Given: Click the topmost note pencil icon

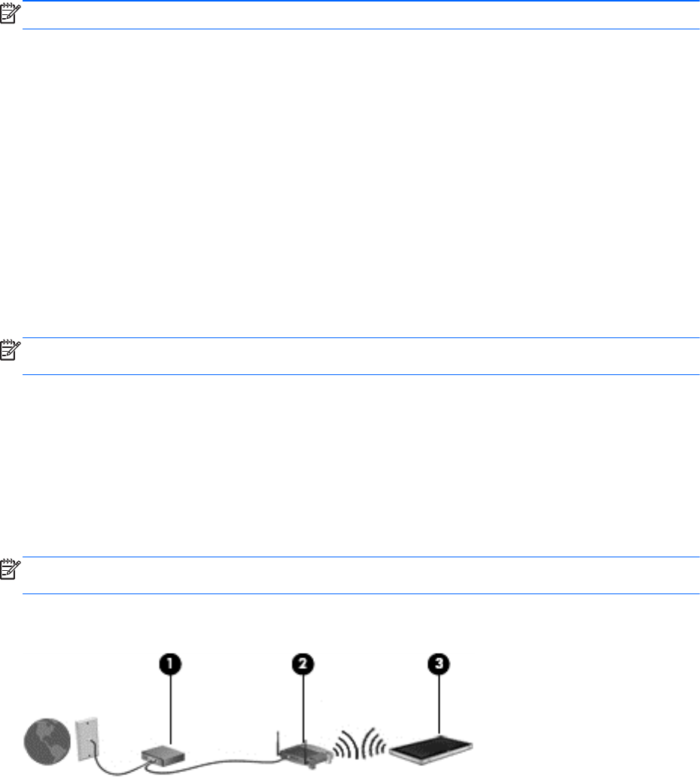Looking at the screenshot, I should click(10, 14).
